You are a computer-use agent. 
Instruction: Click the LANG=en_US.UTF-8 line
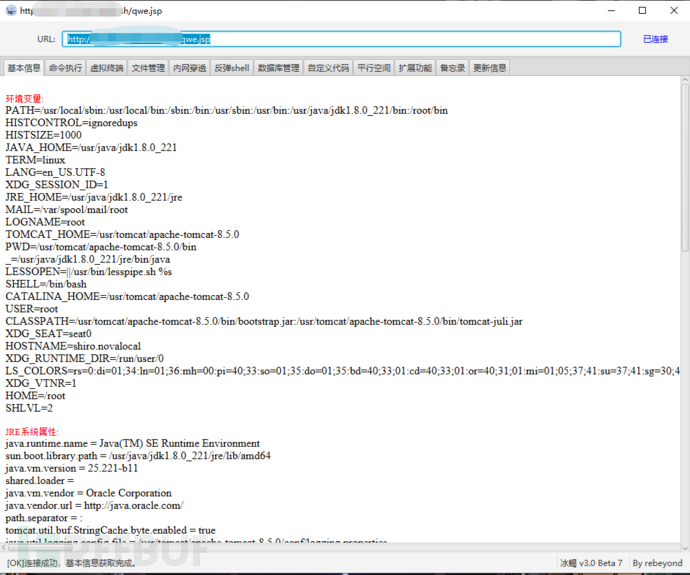[x=55, y=172]
